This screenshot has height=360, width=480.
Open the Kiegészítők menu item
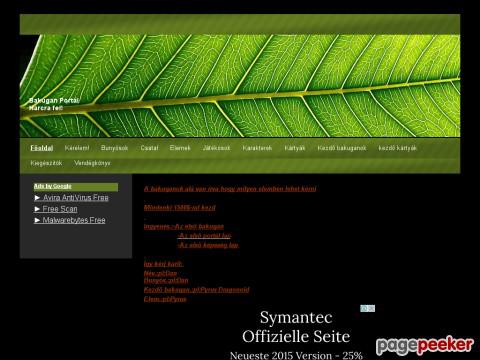point(46,163)
